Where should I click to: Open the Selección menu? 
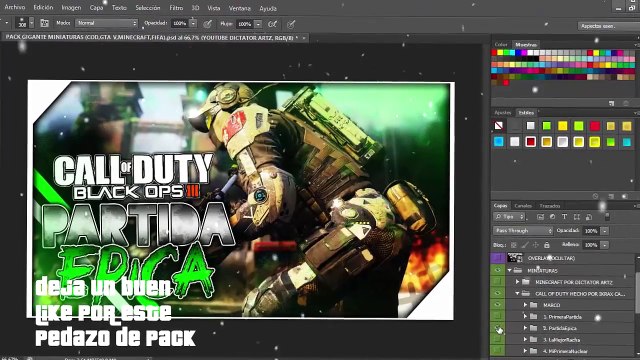click(148, 8)
